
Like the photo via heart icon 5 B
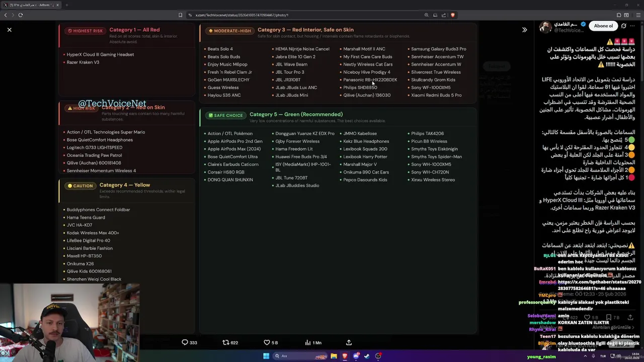click(267, 342)
